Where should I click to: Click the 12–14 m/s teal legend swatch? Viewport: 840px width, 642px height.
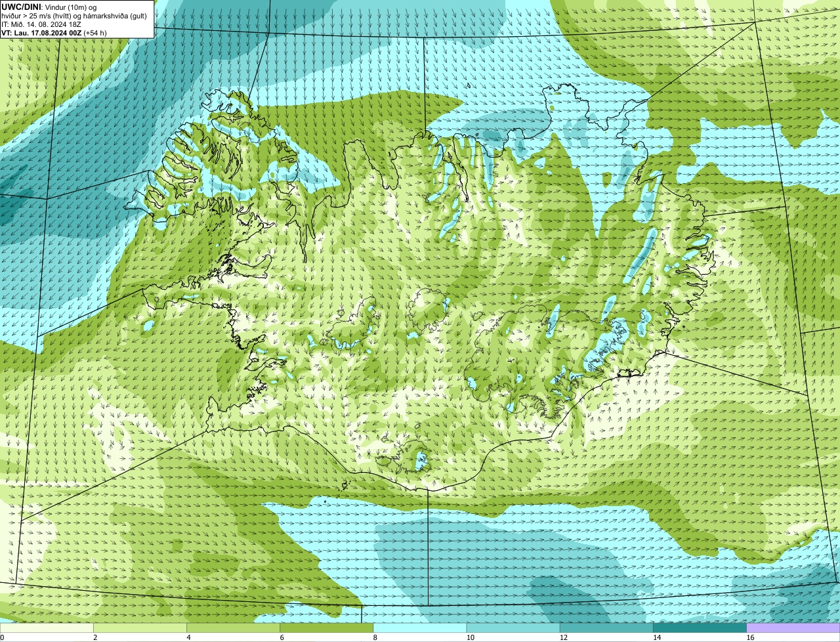606,628
